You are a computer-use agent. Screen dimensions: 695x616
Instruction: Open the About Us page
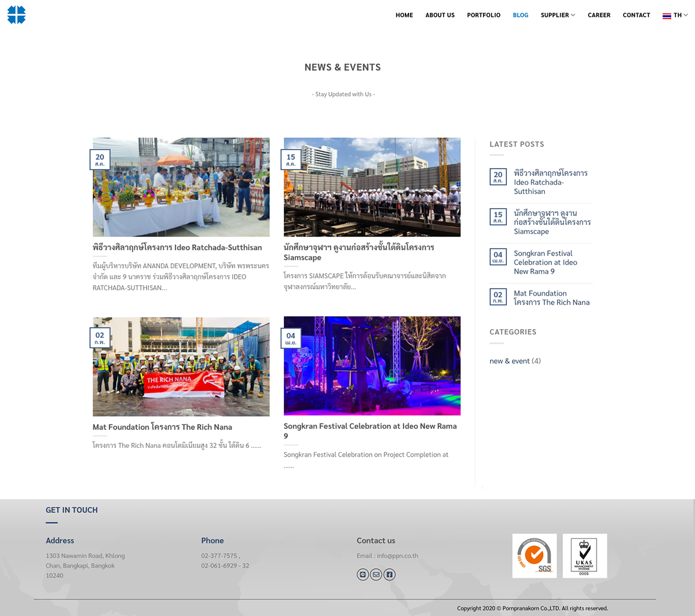click(440, 15)
